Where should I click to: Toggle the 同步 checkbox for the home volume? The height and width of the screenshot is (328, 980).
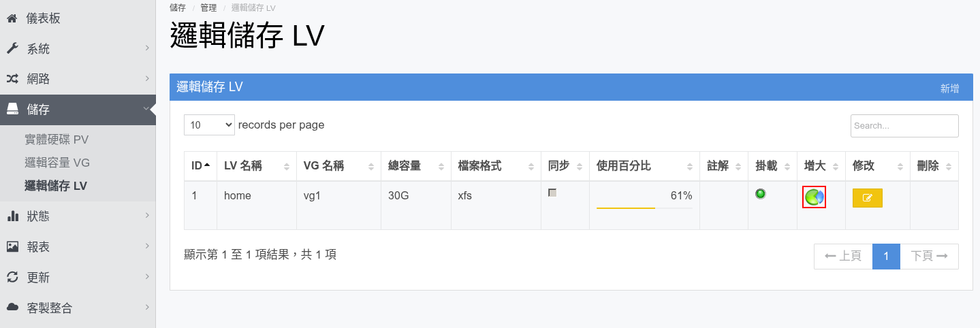pyautogui.click(x=552, y=193)
